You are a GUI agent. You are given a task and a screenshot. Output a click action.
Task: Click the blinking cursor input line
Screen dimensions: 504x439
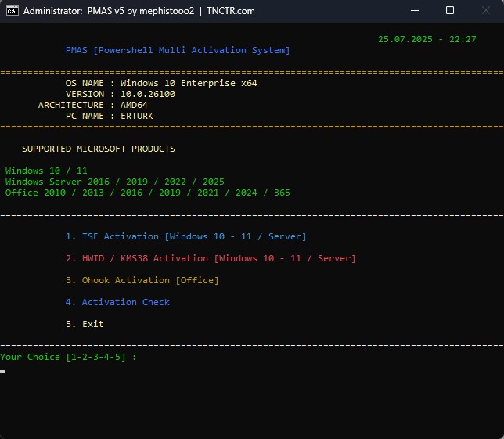(3, 372)
